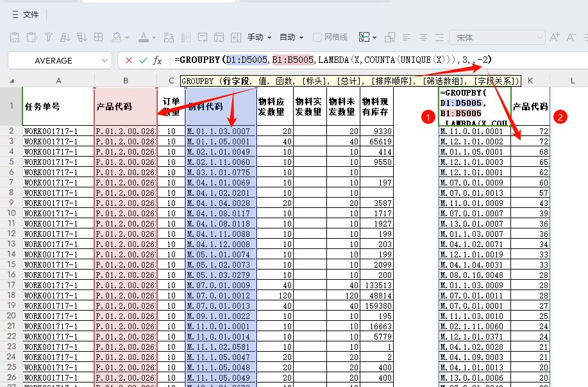Open the AVERAGE name box dropdown
Viewport: 588px width, 387px height.
[x=105, y=60]
